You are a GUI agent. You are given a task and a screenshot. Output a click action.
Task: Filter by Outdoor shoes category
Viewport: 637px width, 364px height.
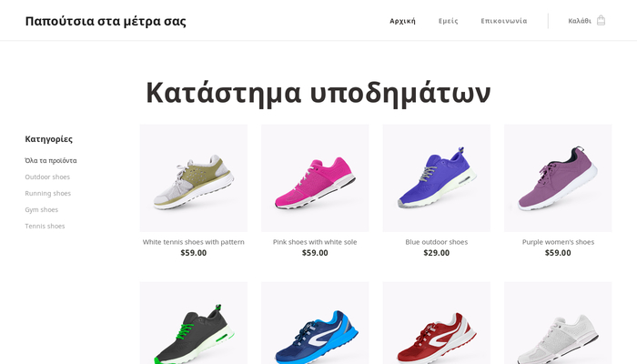click(47, 177)
